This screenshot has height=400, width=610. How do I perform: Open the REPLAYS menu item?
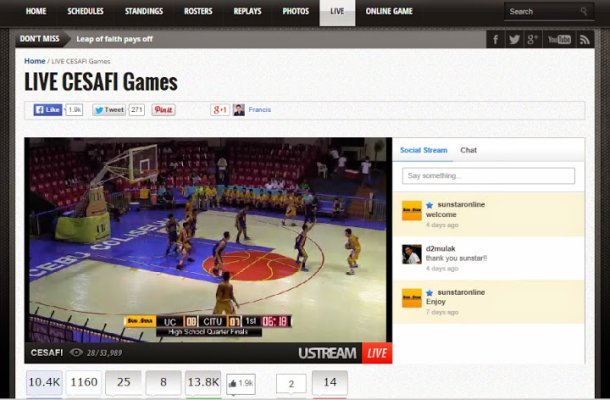(247, 11)
